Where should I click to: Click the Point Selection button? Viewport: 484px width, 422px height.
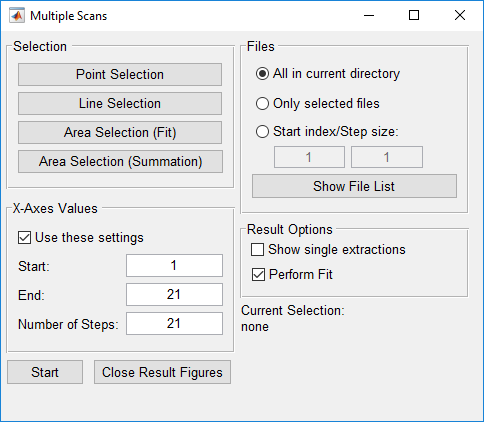(x=120, y=74)
